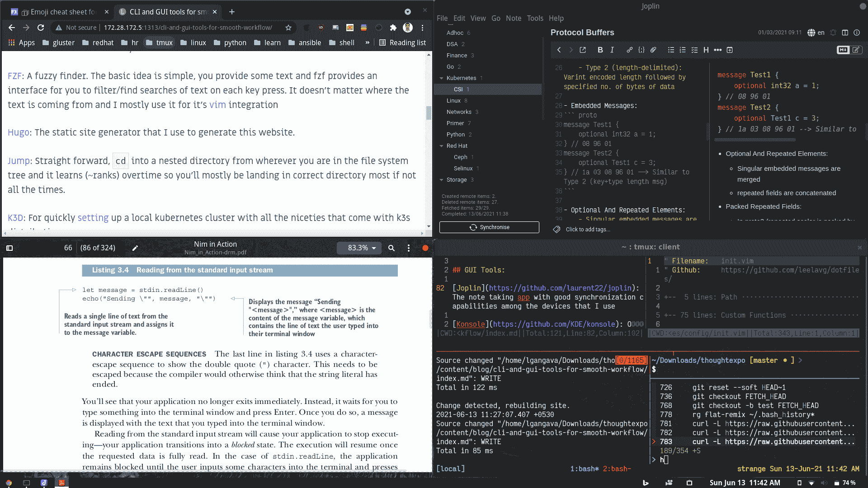Open Joplin File menu
This screenshot has width=868, height=488.
[442, 19]
